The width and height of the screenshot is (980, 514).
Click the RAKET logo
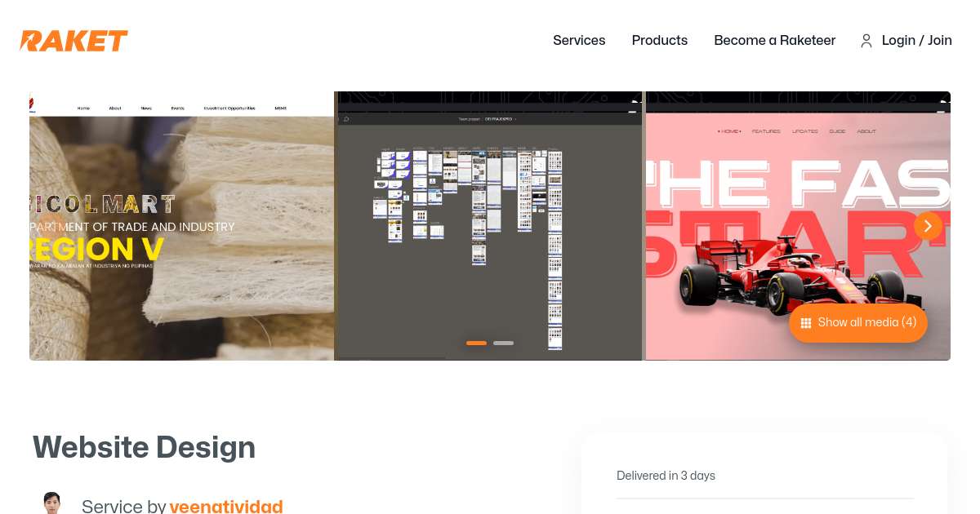point(73,41)
